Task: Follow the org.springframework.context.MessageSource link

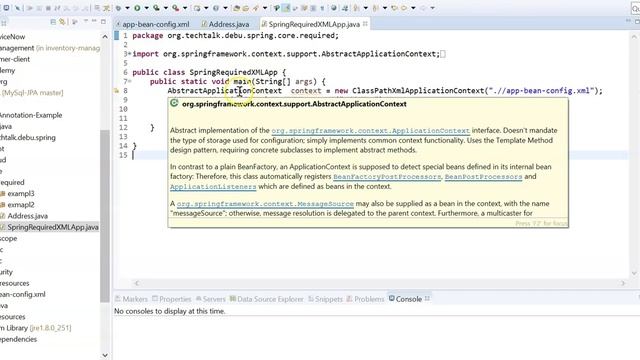Action: [265, 204]
